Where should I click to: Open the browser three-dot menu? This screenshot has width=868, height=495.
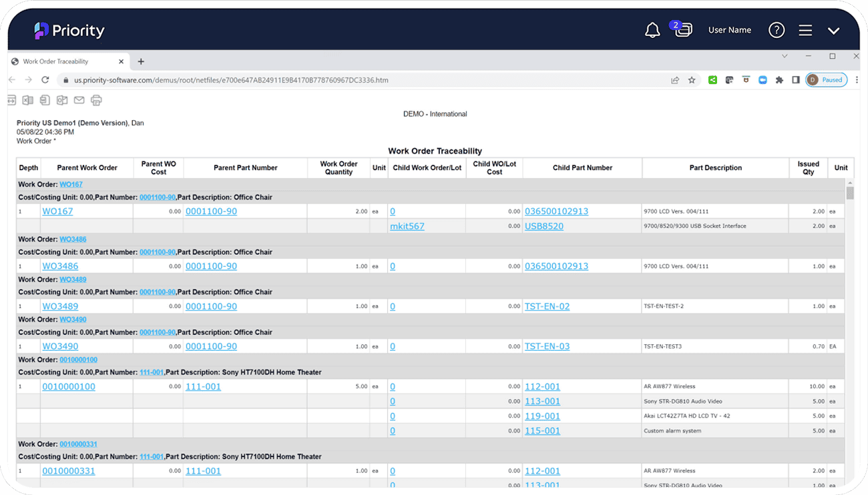857,80
